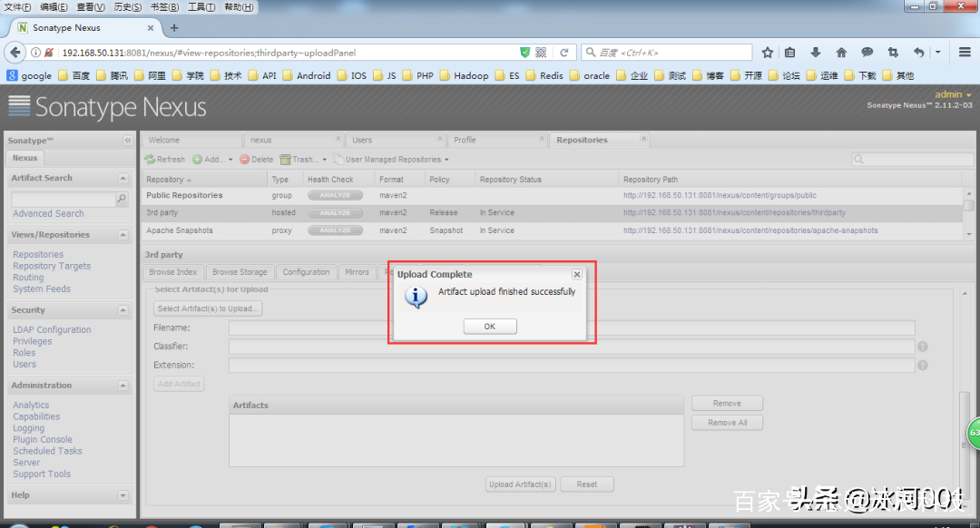Collapse the Security panel
The height and width of the screenshot is (528, 980).
point(122,310)
